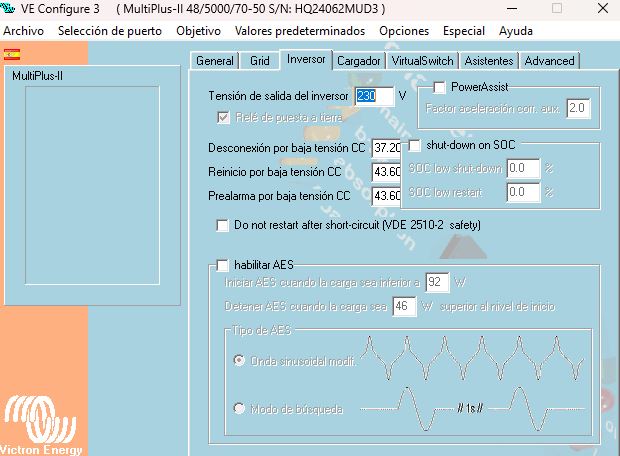Open the Valores predeterminados menu
Image resolution: width=620 pixels, height=456 pixels.
pyautogui.click(x=300, y=31)
